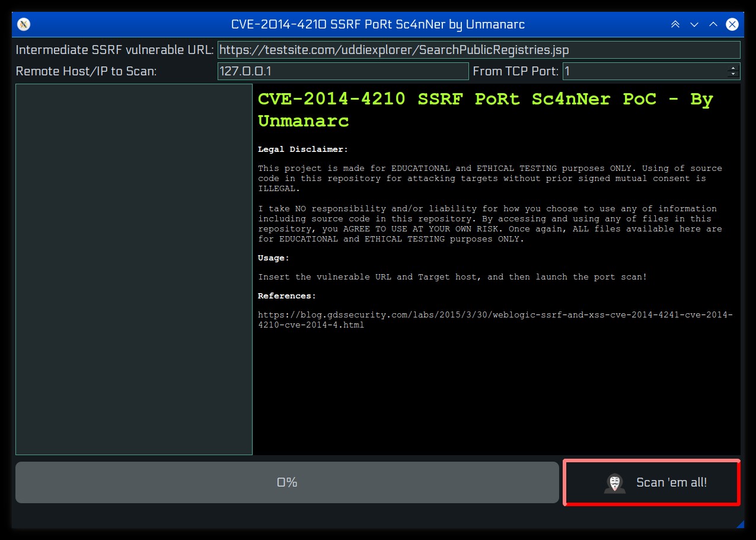
Task: Click the double-chevron keep-above title button
Action: click(x=675, y=24)
